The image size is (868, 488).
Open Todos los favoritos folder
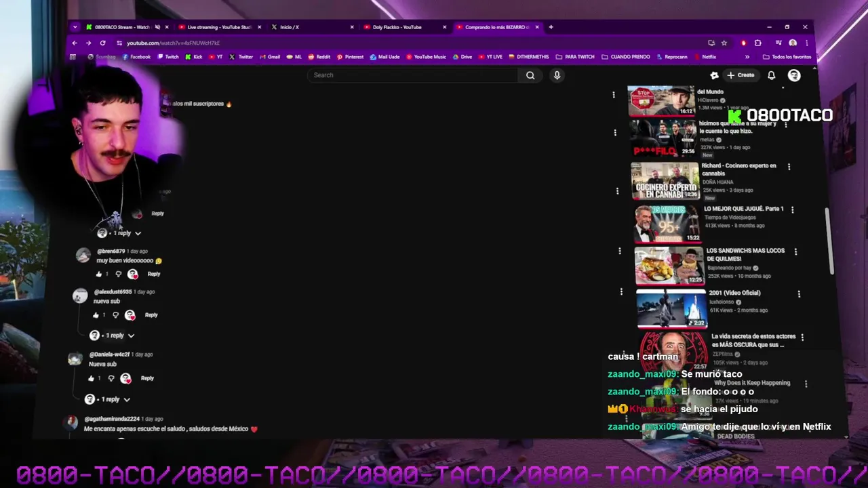tap(787, 57)
